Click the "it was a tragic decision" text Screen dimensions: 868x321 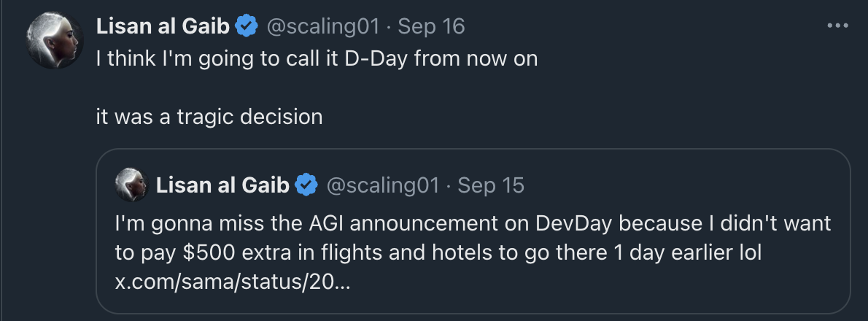[x=209, y=117]
